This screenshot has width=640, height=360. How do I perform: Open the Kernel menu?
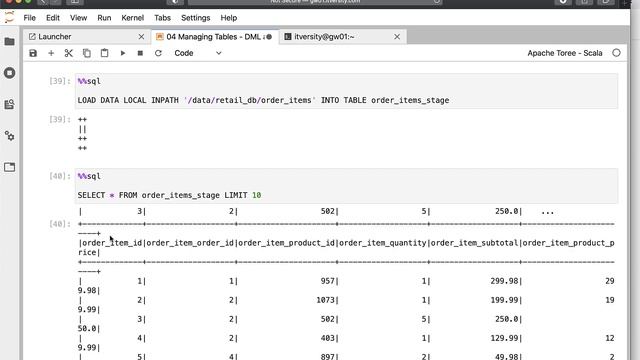(x=133, y=18)
